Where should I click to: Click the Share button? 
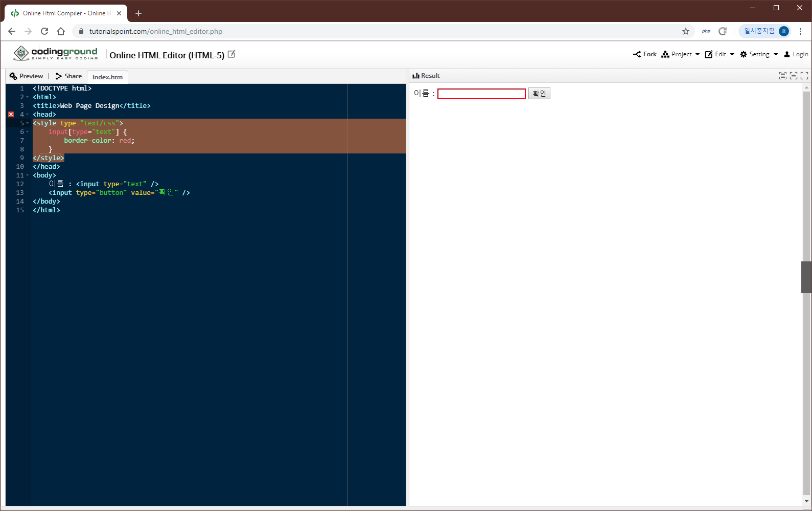point(68,76)
